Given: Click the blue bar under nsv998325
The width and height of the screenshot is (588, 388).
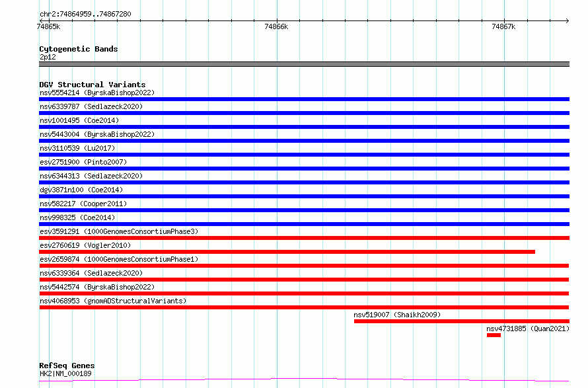Looking at the screenshot, I should [304, 224].
